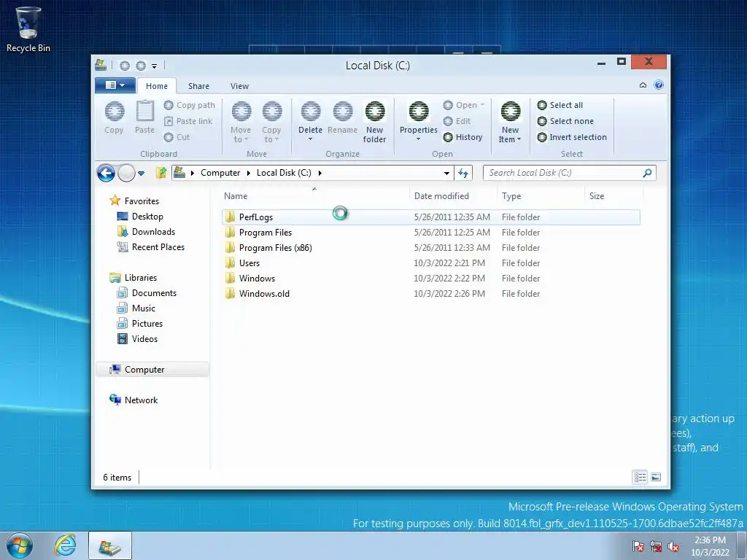
Task: Sort by Date modified column header
Action: [453, 196]
